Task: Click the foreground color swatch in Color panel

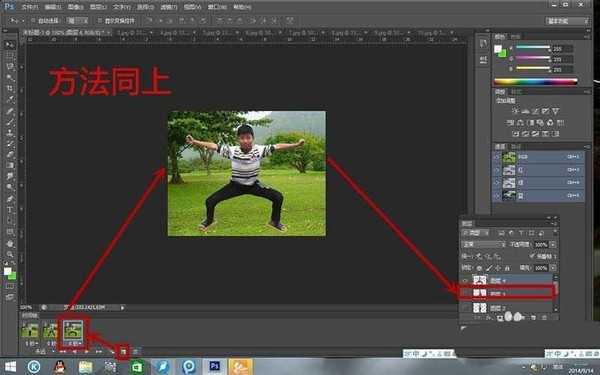Action: coord(498,49)
